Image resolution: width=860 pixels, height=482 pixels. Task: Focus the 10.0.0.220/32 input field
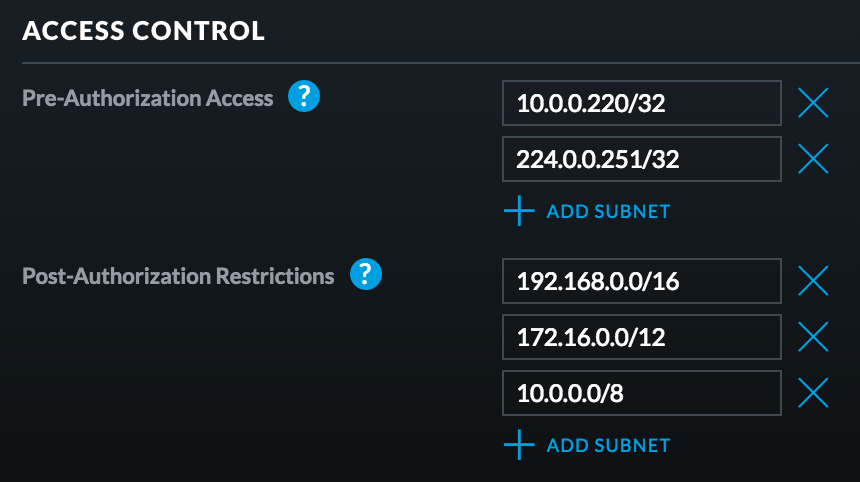pos(642,102)
